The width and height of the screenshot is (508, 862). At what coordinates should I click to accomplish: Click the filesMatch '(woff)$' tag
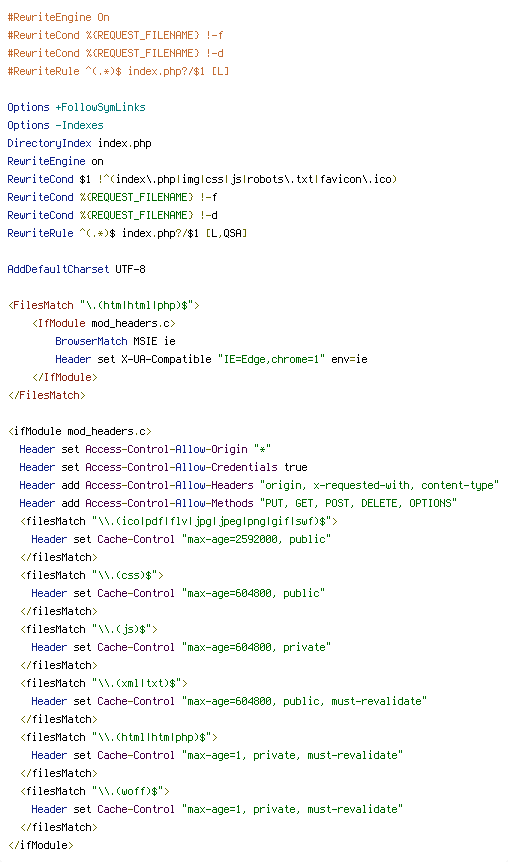click(95, 792)
